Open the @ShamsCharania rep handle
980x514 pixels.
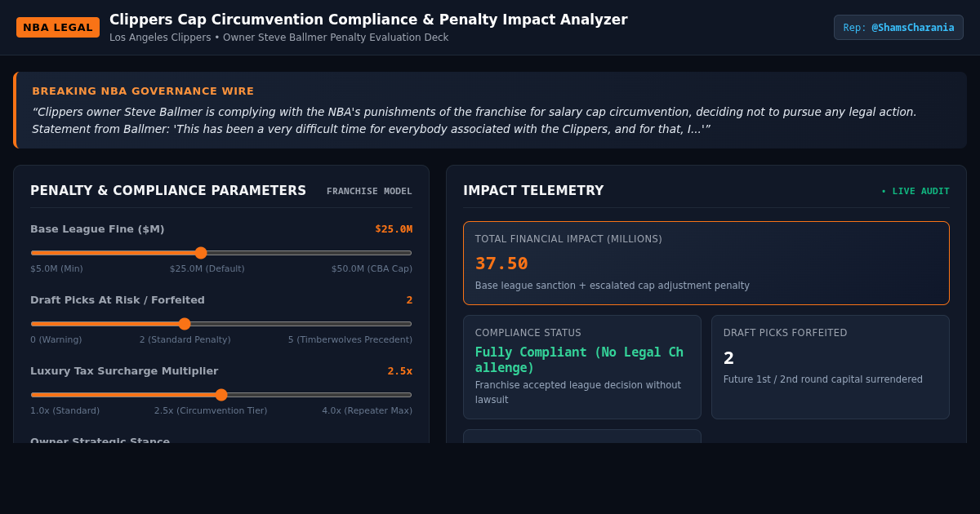pos(898,27)
